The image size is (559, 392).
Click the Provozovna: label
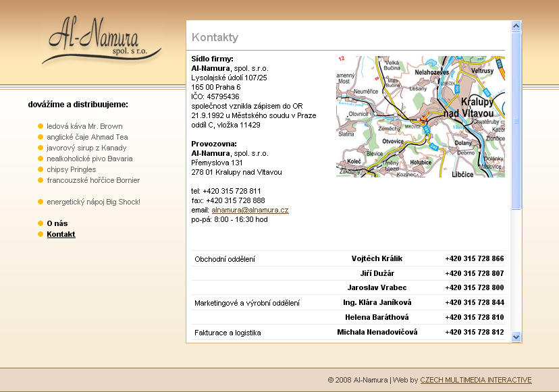click(x=214, y=144)
